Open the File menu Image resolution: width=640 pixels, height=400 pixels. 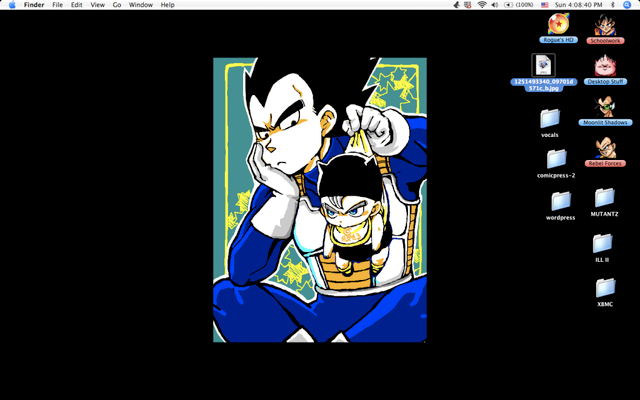click(x=58, y=5)
